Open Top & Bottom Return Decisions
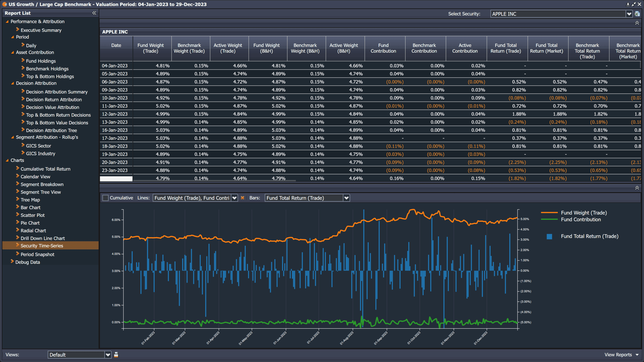Screen dimensions: 644x362 (58, 115)
